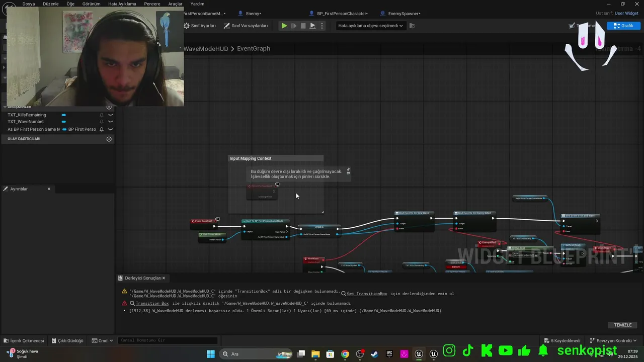Image resolution: width=644 pixels, height=362 pixels.
Task: Select the As BP First Person Game Mode variable
Action: 33,129
